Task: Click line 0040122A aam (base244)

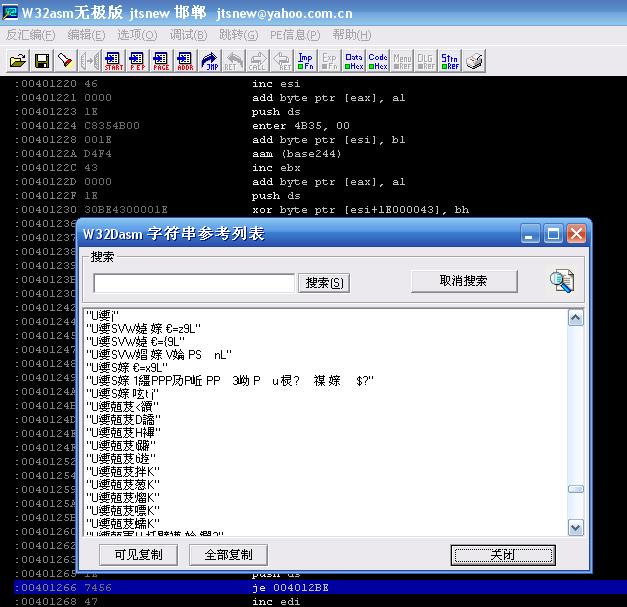Action: [178, 154]
